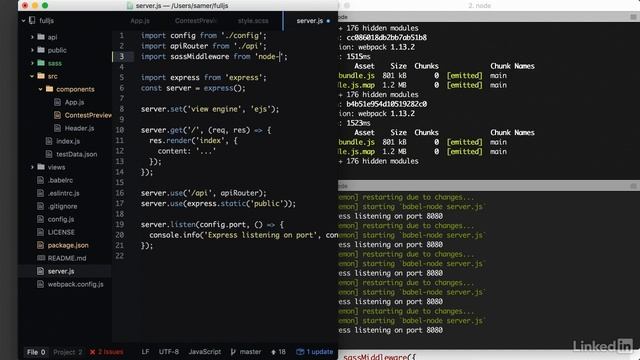Click the .babelrc file icon

point(40,180)
